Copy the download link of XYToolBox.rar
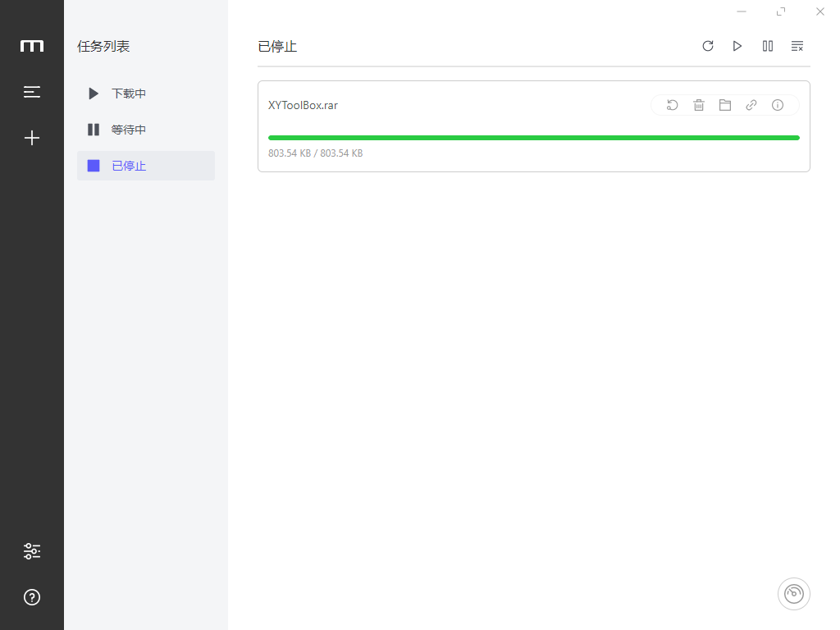840x630 pixels. (751, 105)
